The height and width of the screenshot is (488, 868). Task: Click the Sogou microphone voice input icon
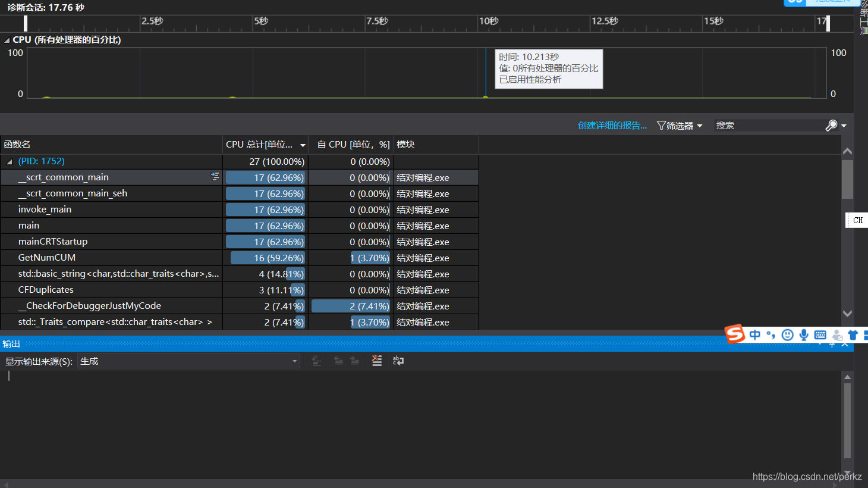tap(804, 335)
